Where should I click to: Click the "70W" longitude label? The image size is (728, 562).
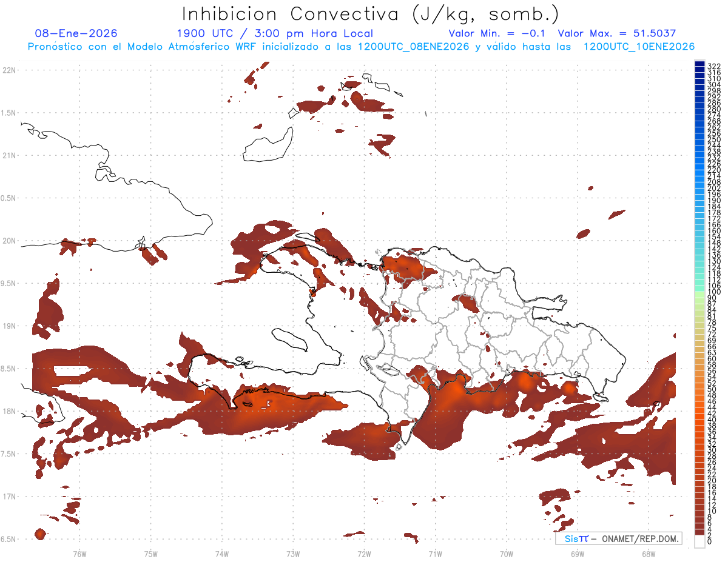tap(507, 554)
